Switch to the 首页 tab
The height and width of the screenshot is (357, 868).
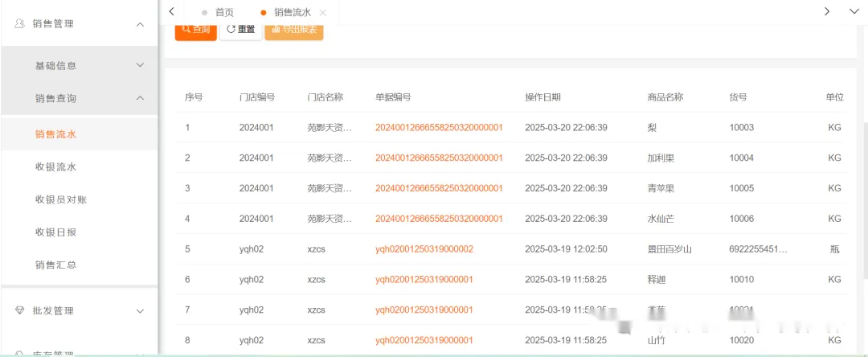(224, 12)
